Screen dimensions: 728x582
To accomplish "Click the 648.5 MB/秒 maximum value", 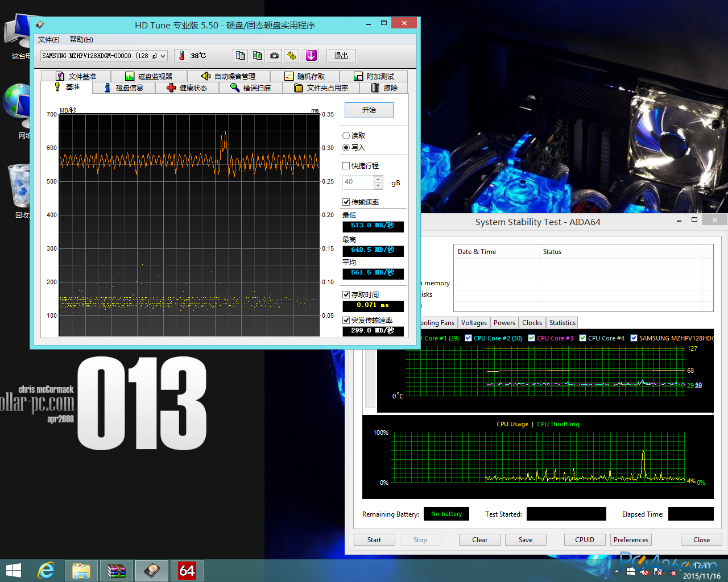I will pyautogui.click(x=373, y=251).
